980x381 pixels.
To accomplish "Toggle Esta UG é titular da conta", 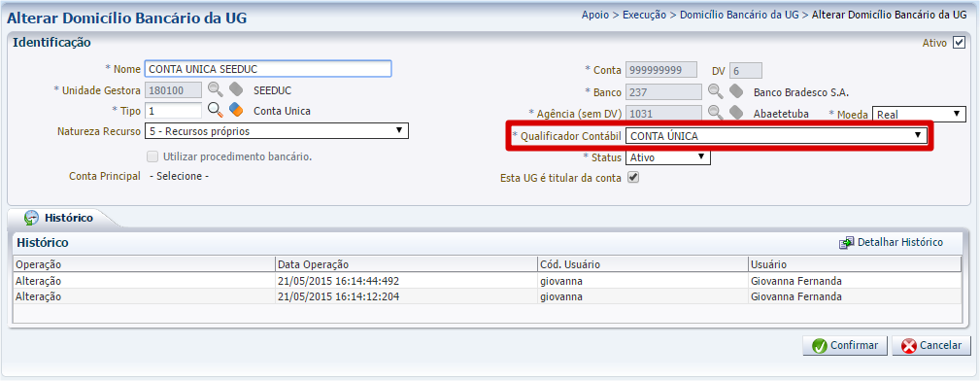I will (632, 178).
